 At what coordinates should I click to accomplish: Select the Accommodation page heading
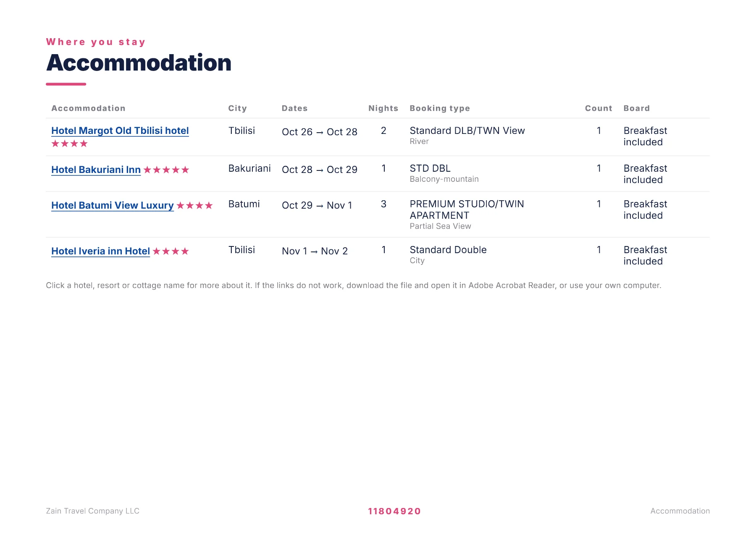coord(139,63)
